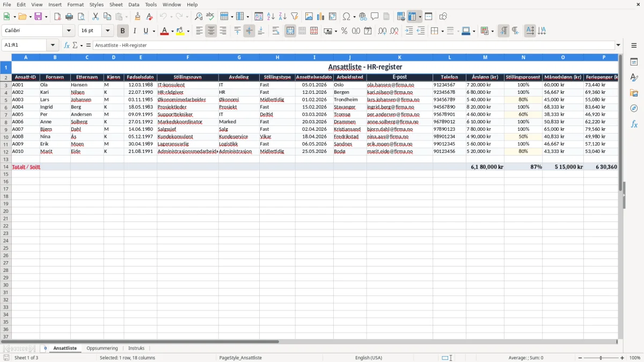Click column header K

pos(399,57)
